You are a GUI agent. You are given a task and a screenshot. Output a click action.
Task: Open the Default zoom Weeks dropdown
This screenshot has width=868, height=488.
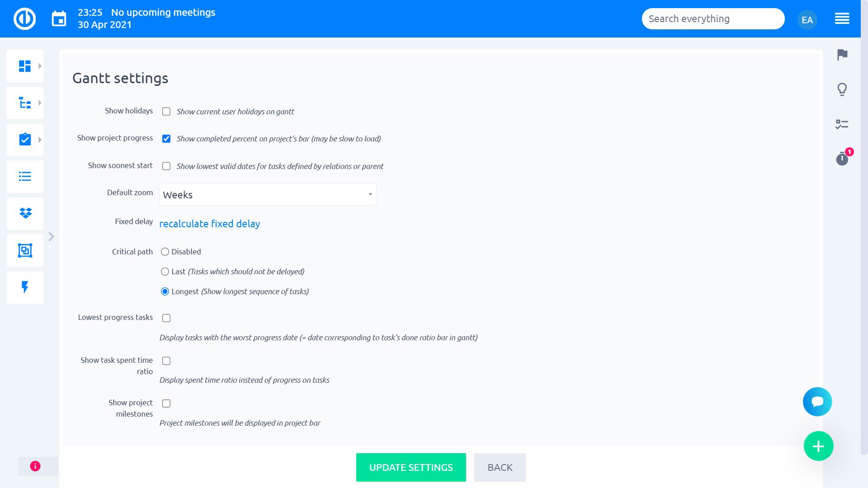[268, 195]
